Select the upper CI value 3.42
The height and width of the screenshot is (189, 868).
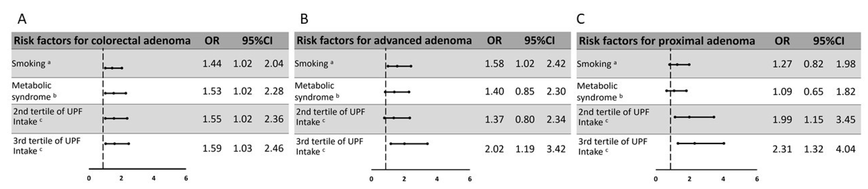coord(556,149)
